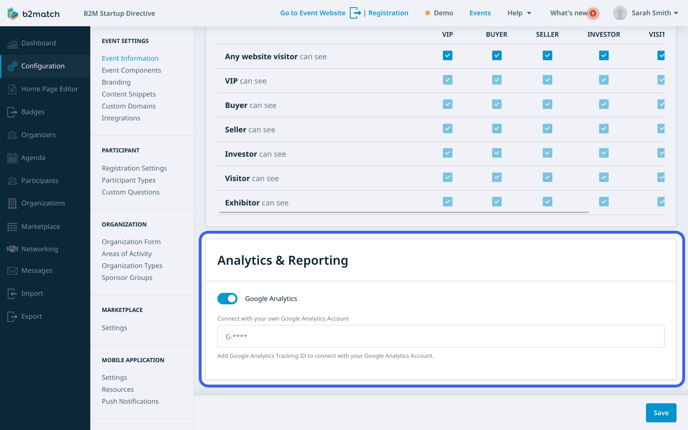Click the Go to Event Website arrow icon
Viewport: 688px width, 430px height.
pyautogui.click(x=355, y=13)
